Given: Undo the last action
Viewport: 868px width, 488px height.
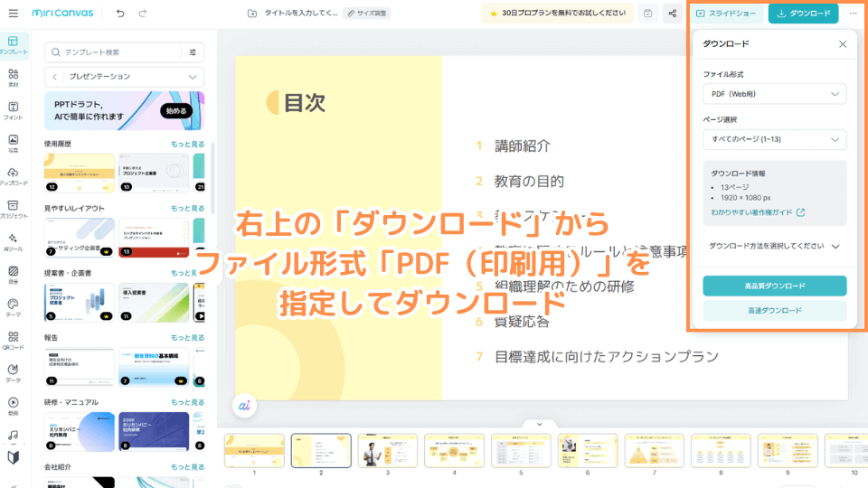Looking at the screenshot, I should (x=120, y=14).
